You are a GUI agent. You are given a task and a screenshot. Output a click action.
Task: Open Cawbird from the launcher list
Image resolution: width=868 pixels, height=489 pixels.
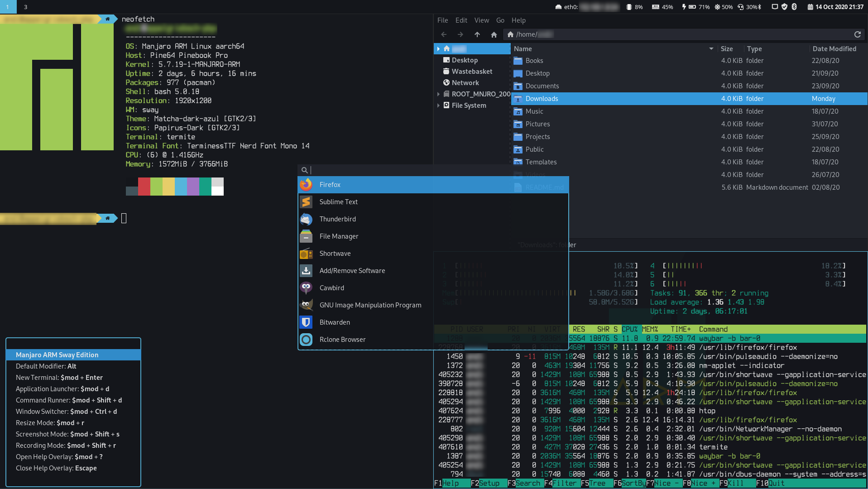point(331,288)
